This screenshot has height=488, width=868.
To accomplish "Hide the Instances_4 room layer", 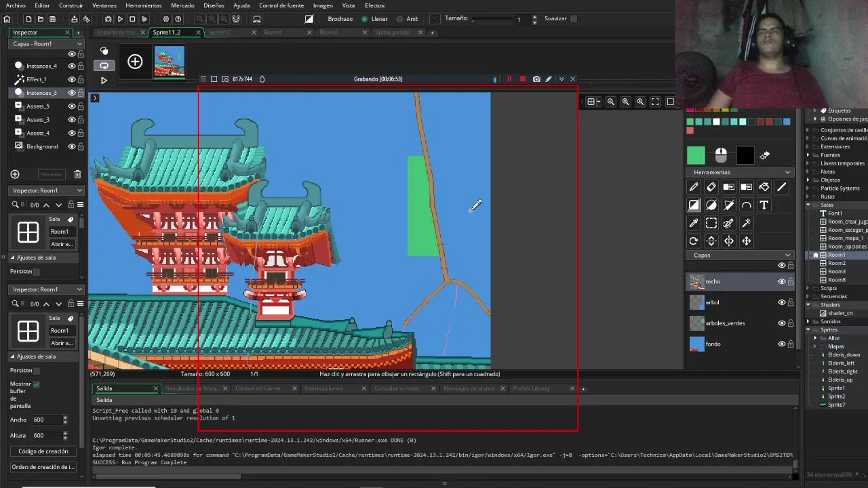I will [x=71, y=66].
